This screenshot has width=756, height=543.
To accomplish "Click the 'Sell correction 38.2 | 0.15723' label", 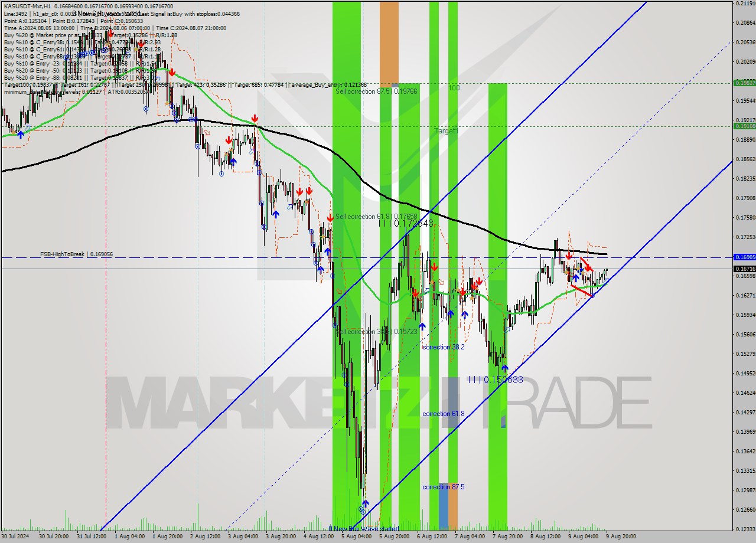I will tap(376, 332).
